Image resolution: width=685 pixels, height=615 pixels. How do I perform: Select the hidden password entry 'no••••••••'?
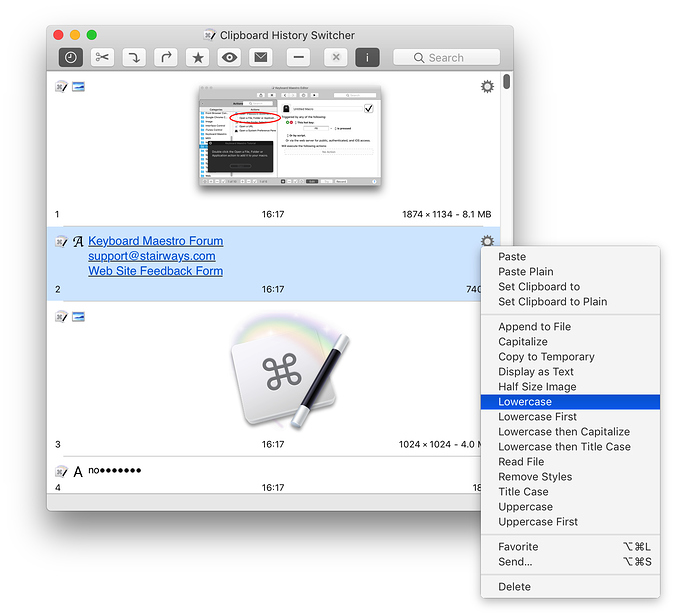[114, 470]
